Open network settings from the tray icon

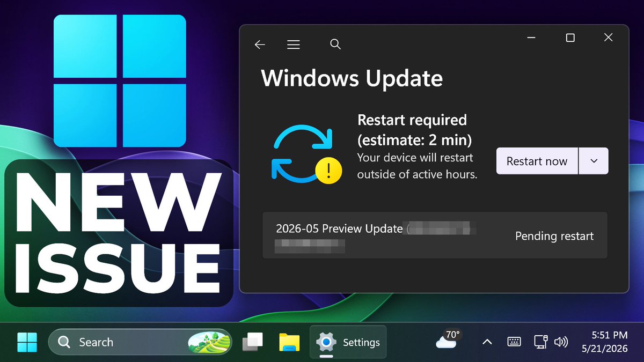pyautogui.click(x=540, y=342)
